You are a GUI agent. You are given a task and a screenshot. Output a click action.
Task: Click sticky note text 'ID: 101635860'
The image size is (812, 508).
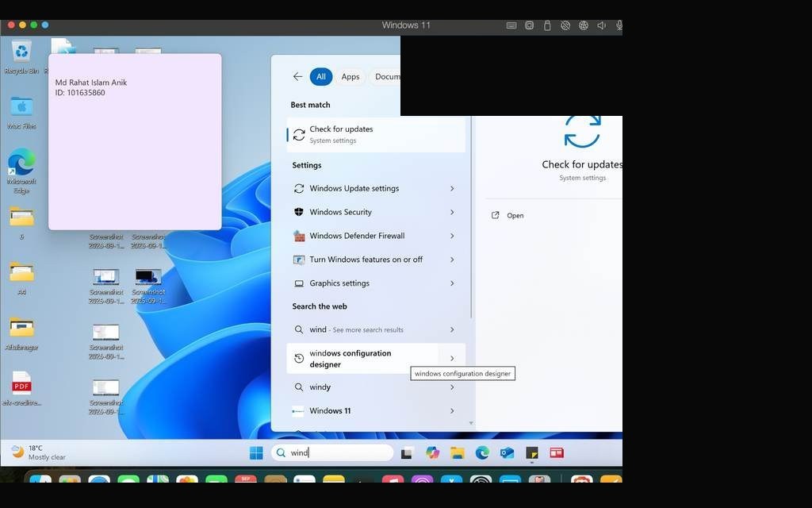80,93
